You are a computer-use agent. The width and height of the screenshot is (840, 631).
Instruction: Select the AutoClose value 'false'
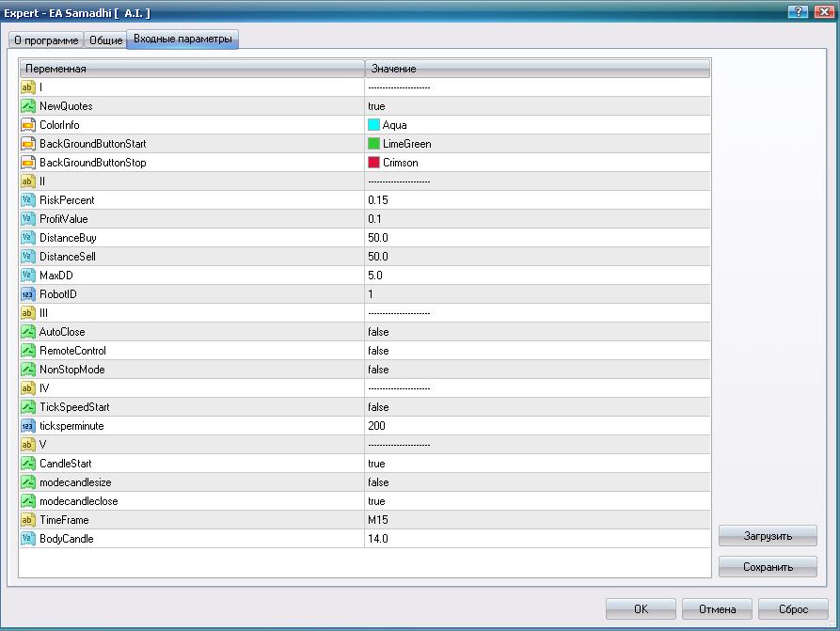(x=378, y=332)
